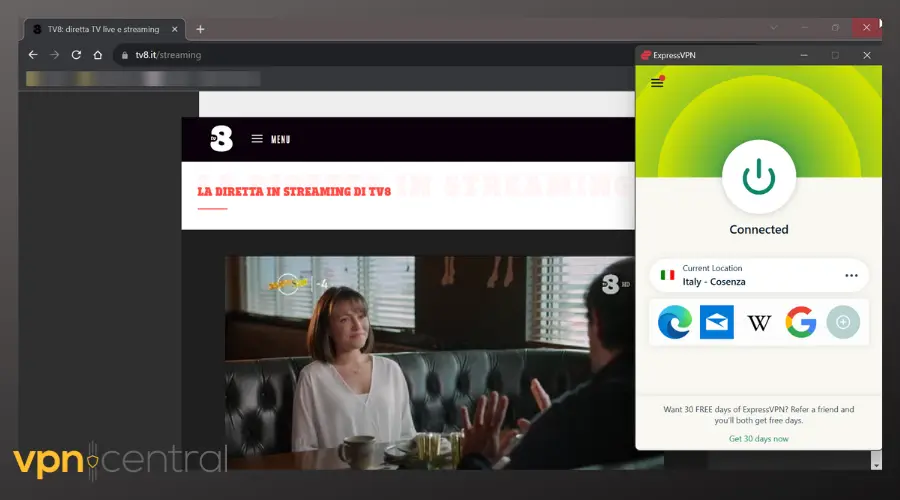
Task: Click the Connected status text
Action: pyautogui.click(x=758, y=230)
